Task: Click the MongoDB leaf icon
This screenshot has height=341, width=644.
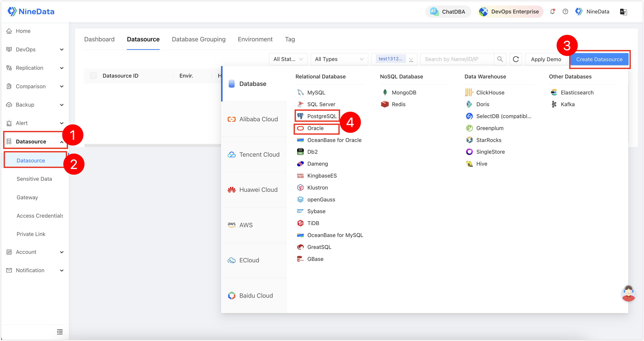Action: (x=385, y=92)
